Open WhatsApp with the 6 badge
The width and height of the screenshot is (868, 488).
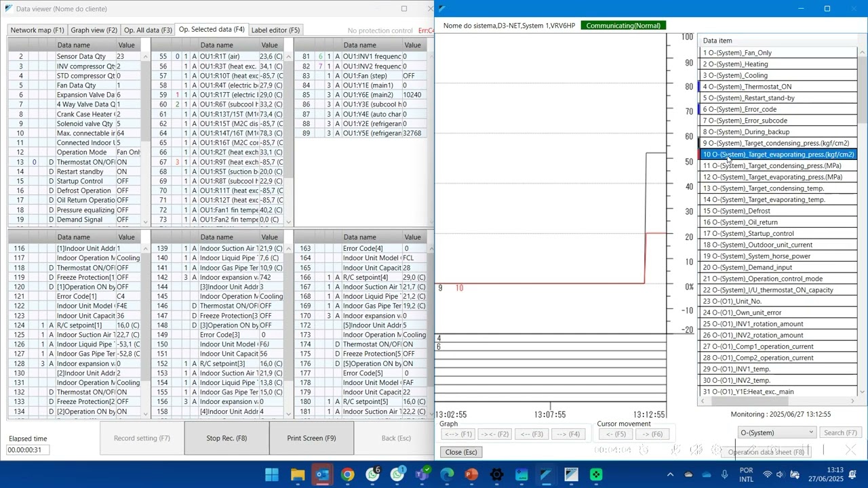[372, 474]
